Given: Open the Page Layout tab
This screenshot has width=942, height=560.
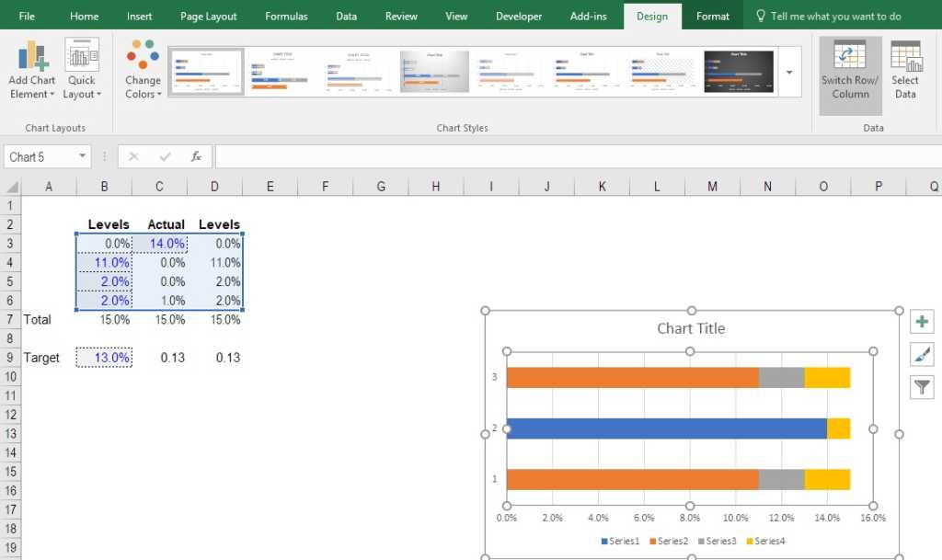Looking at the screenshot, I should [208, 17].
